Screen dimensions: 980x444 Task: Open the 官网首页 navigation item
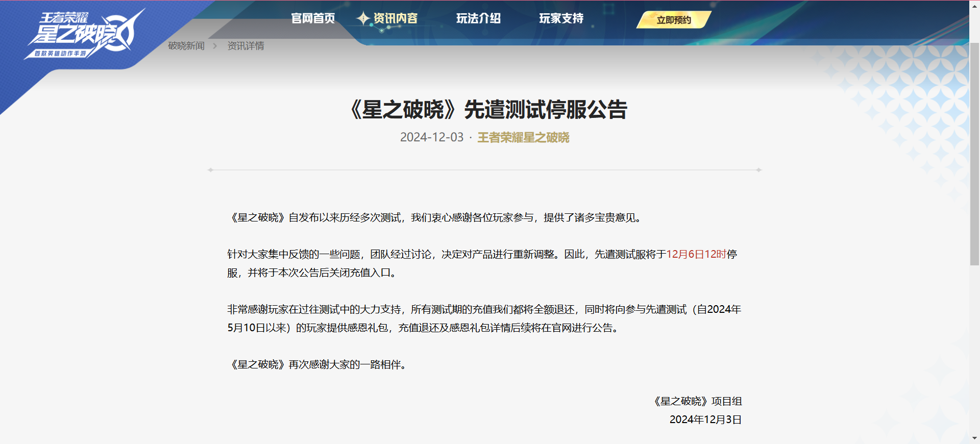coord(313,19)
